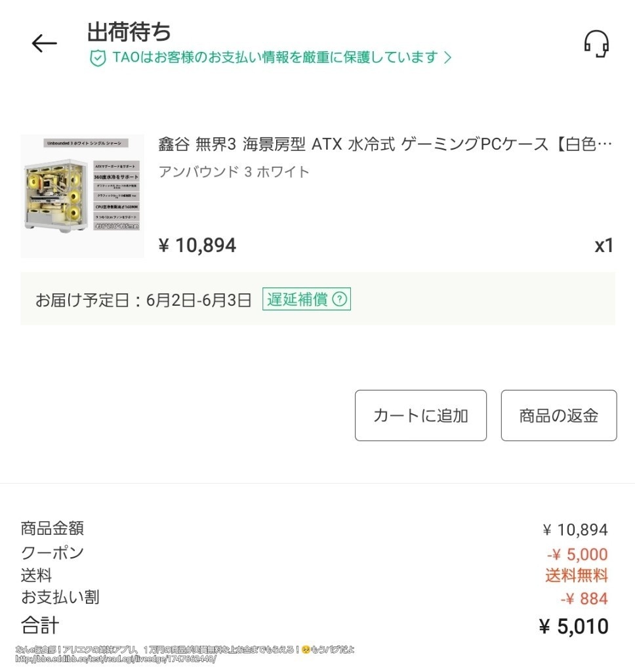Click the chevron after the payment protection message
Screen dimensions: 635x672
(x=448, y=58)
